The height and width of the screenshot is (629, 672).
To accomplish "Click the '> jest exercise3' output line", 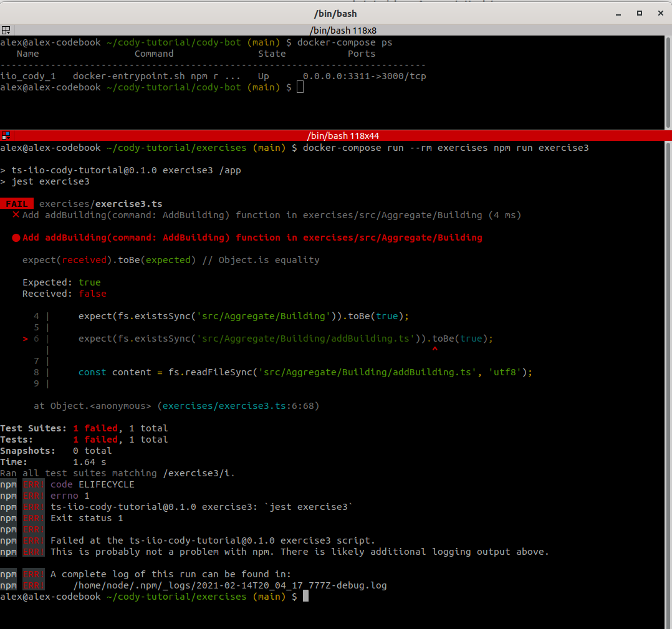I will coord(45,181).
